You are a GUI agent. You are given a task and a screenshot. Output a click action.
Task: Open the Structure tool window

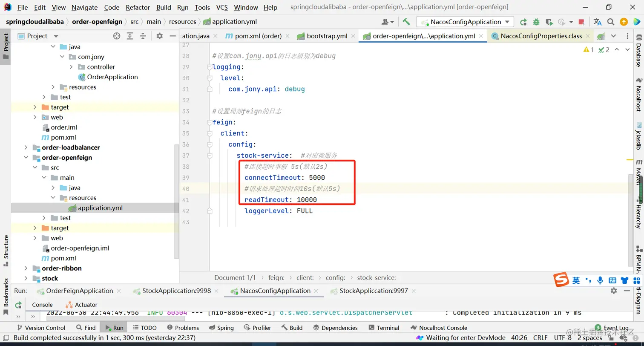[6, 251]
